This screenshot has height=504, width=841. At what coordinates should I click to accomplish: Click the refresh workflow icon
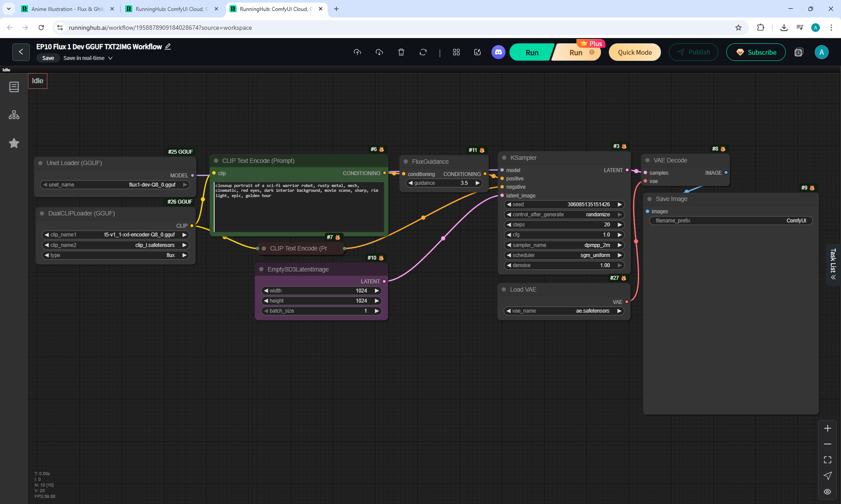pyautogui.click(x=423, y=52)
